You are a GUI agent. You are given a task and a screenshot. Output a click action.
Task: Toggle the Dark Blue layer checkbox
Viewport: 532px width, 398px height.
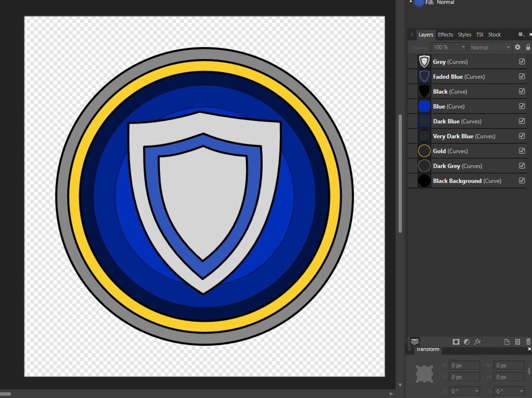(x=521, y=121)
